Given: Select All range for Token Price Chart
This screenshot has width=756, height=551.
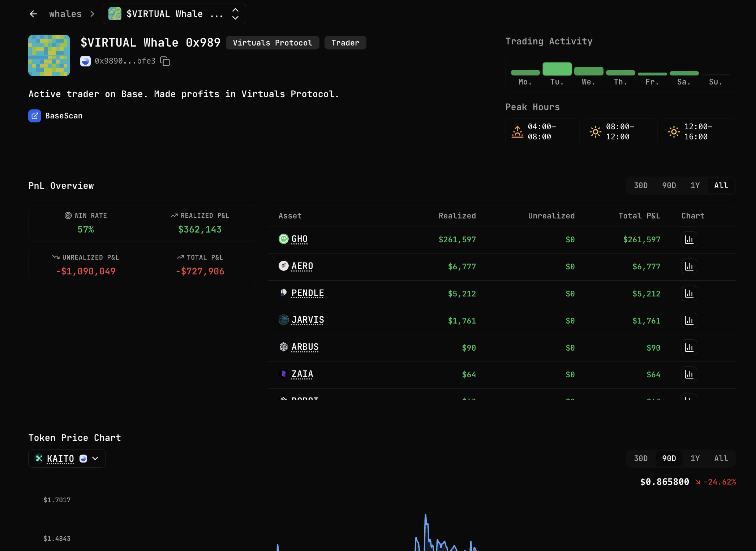Looking at the screenshot, I should click(x=721, y=459).
